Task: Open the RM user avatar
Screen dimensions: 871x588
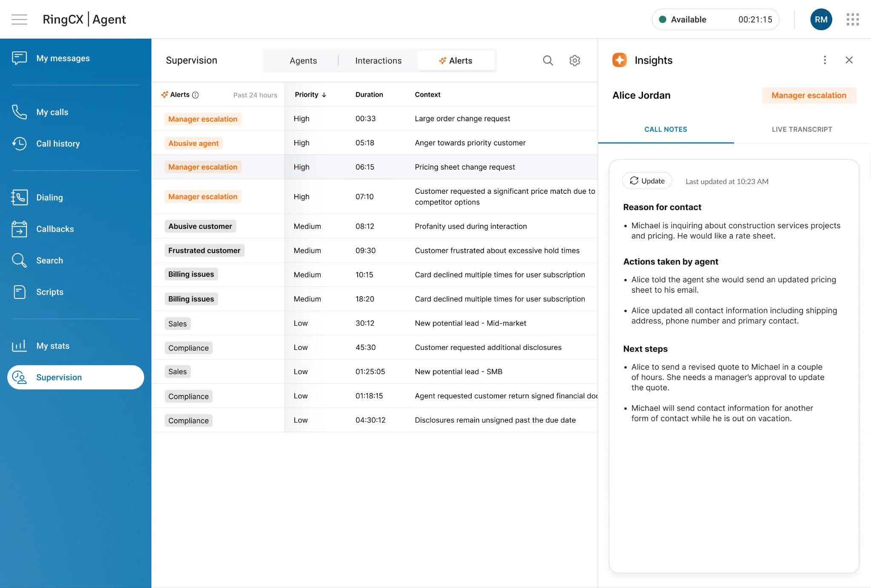Action: coord(821,20)
